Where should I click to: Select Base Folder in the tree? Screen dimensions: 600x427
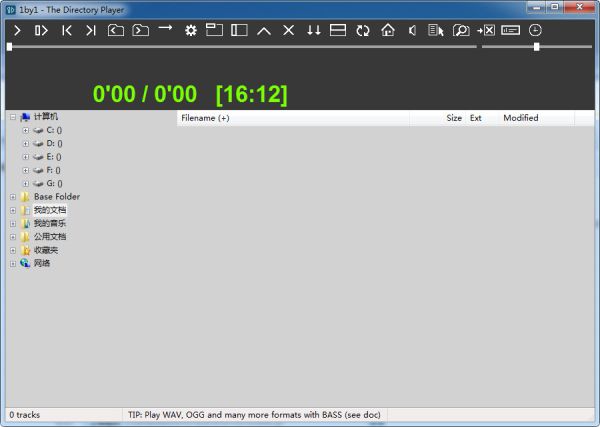coord(57,197)
